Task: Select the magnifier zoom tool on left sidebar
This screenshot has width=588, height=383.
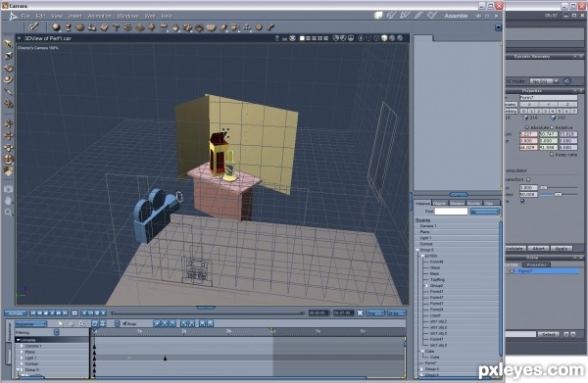Action: click(8, 213)
